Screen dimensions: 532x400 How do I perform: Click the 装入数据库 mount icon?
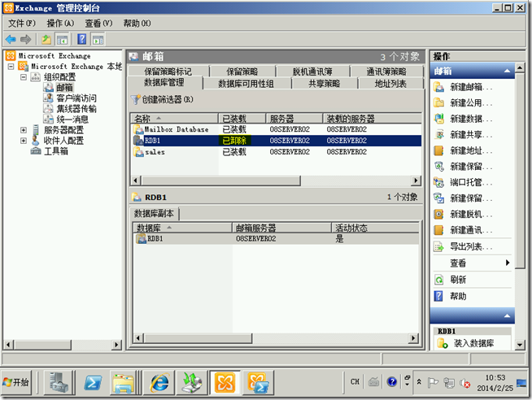443,344
